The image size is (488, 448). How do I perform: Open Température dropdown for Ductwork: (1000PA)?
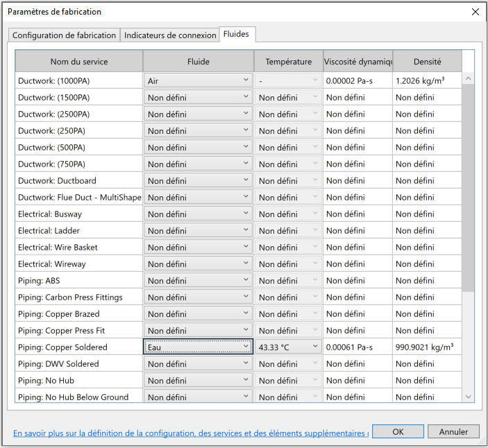click(x=288, y=81)
